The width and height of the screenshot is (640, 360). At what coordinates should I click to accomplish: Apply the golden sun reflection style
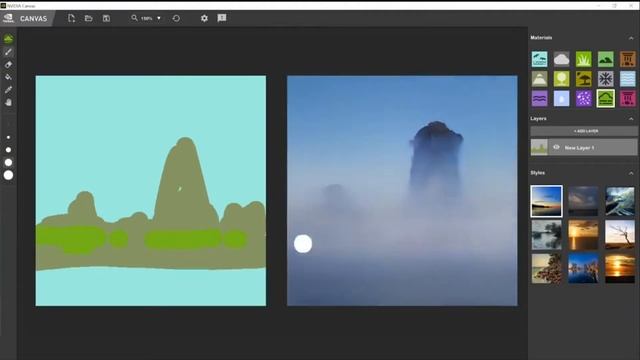[620, 269]
